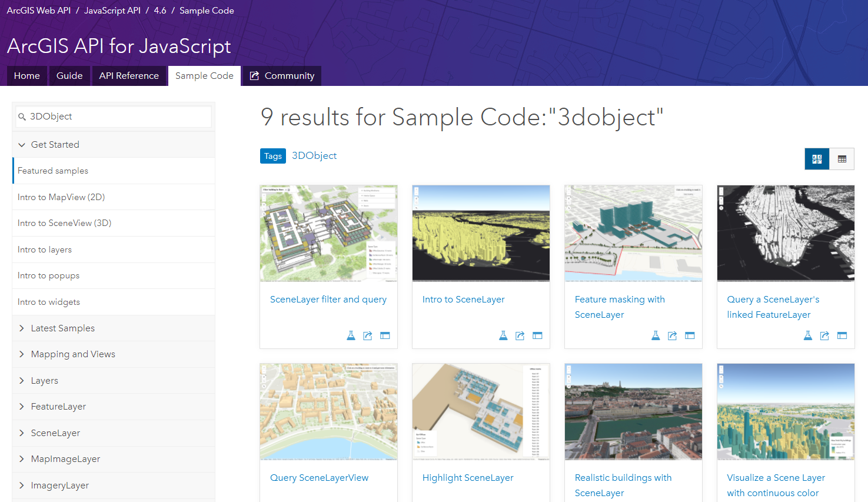Expand the Mapping and Views section
The height and width of the screenshot is (502, 868).
tap(22, 354)
